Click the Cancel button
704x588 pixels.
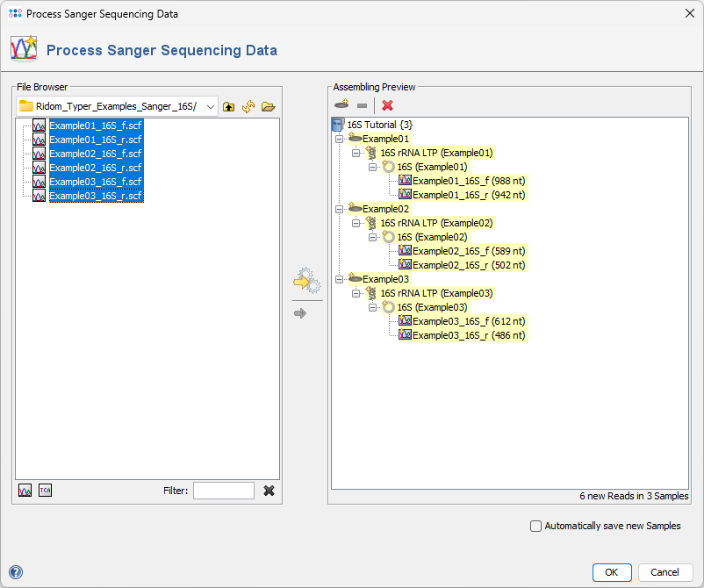pos(664,572)
